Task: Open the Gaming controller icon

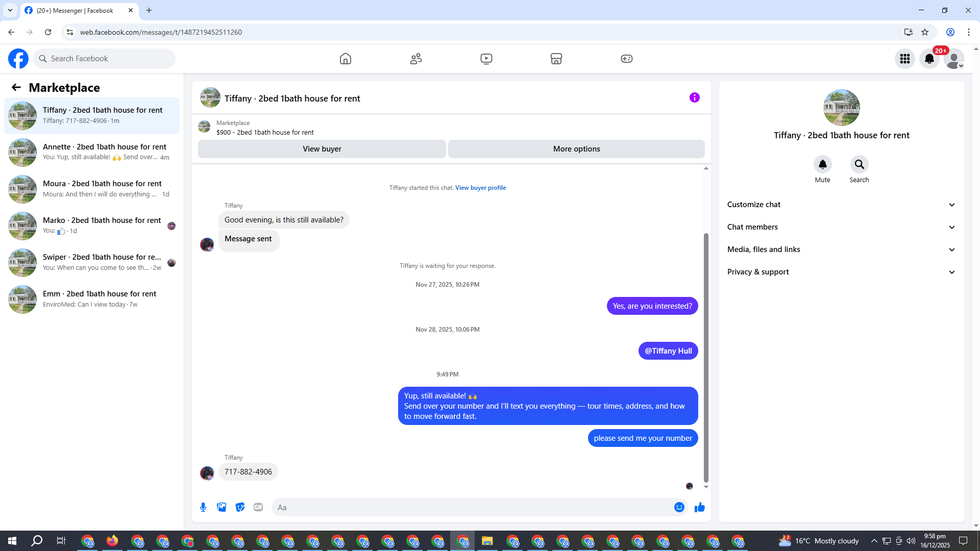Action: pos(627,59)
